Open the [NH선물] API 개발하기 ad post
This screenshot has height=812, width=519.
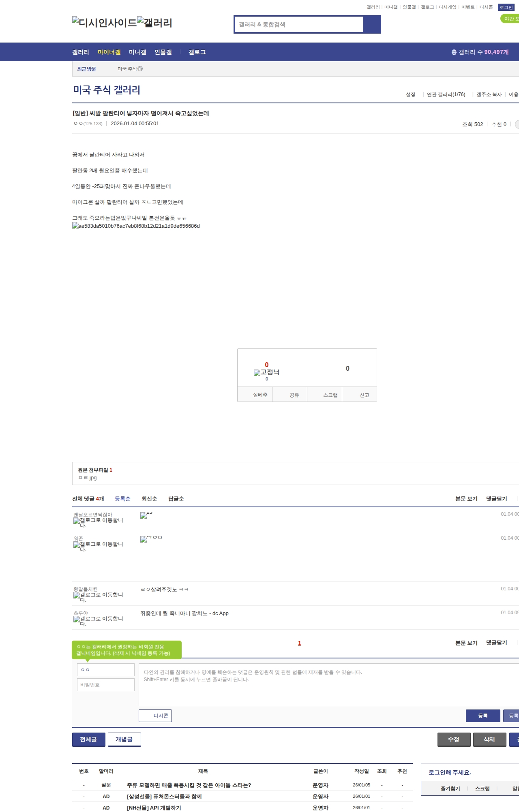(154, 808)
